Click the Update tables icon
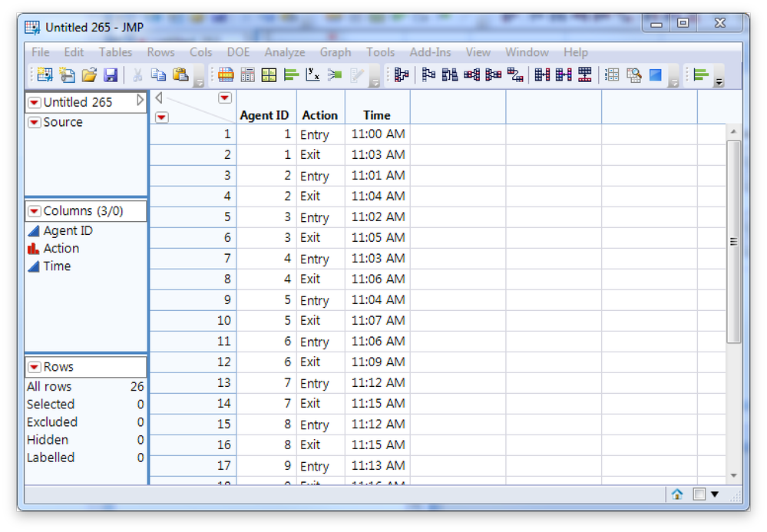This screenshot has height=532, width=767. (x=564, y=74)
